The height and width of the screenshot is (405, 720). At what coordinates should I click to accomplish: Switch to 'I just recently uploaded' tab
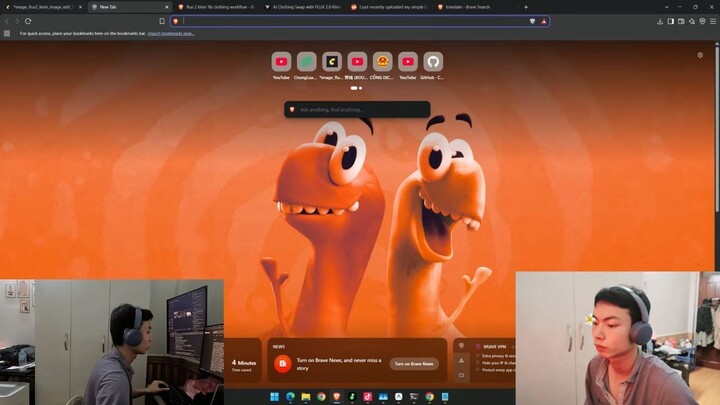(x=389, y=7)
